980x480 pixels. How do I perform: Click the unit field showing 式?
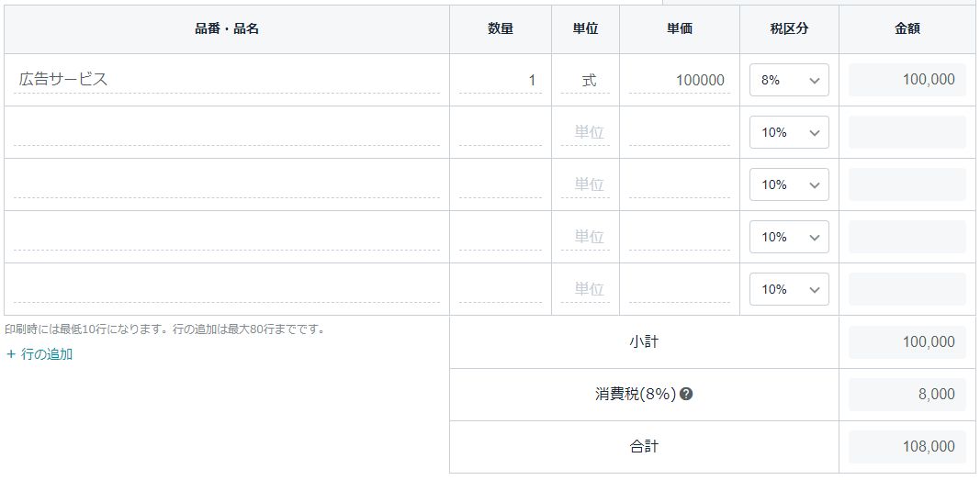586,80
